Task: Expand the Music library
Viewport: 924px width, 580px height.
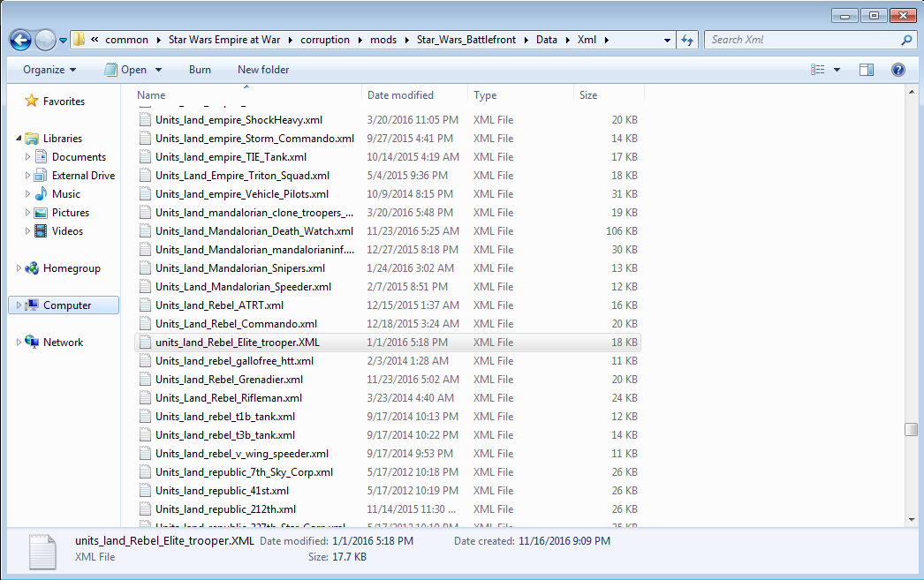Action: (27, 193)
